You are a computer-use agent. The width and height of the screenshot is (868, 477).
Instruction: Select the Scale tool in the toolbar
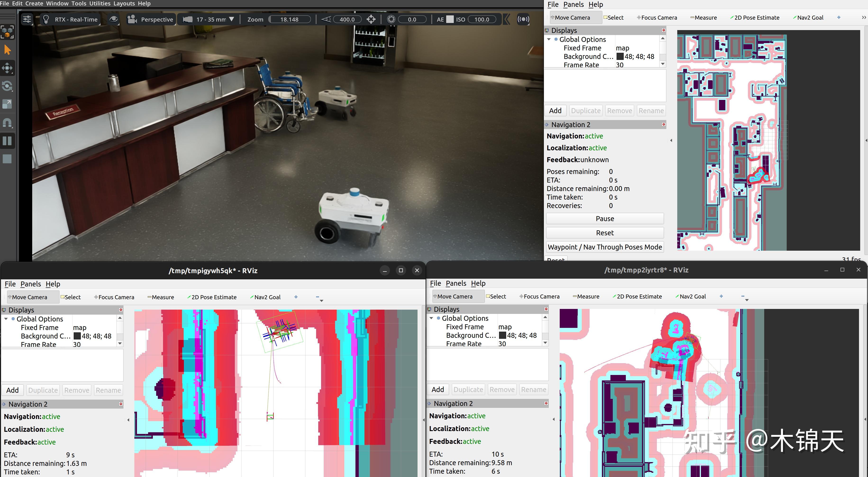click(7, 104)
